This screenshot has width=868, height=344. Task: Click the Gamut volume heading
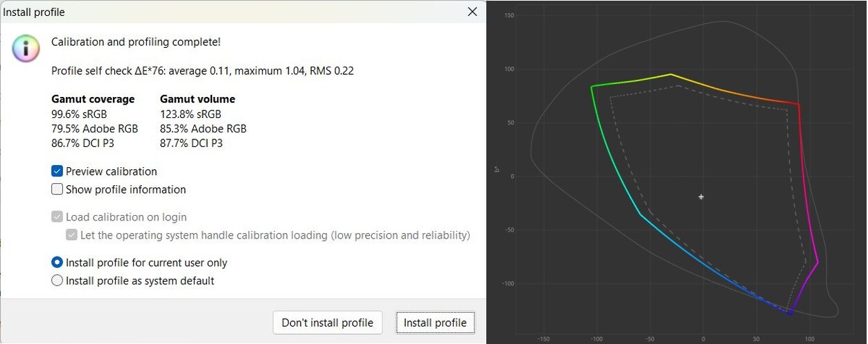(197, 99)
